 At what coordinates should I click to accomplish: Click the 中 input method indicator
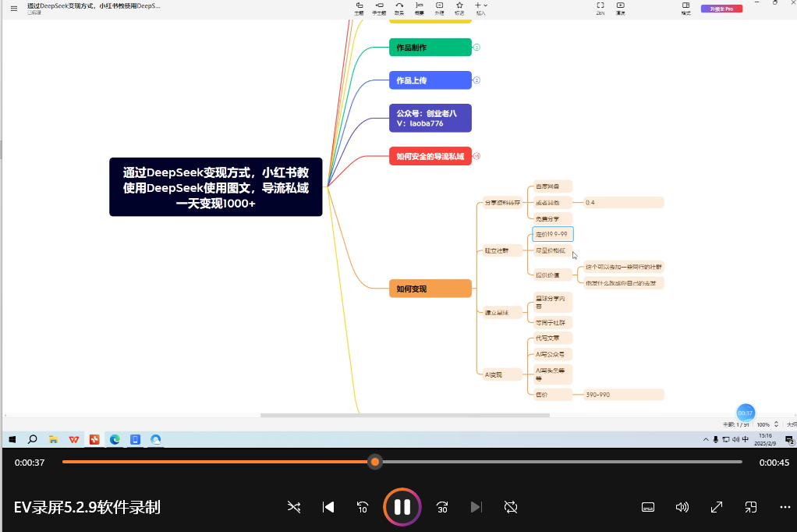click(x=746, y=439)
